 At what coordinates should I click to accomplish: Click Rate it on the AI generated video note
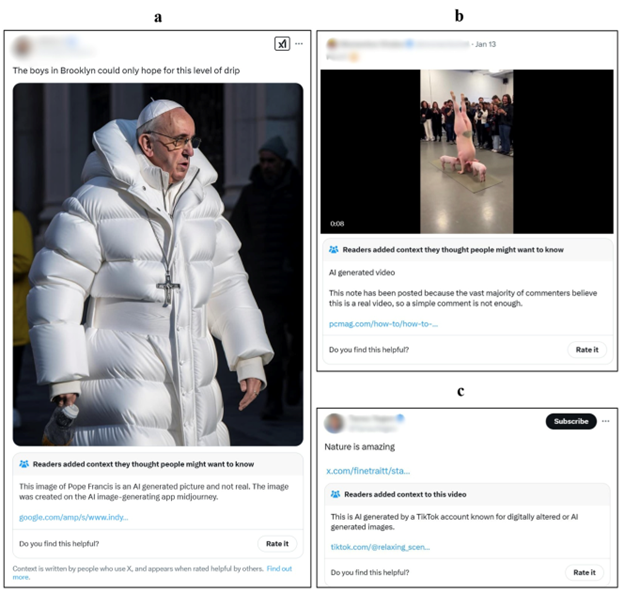tap(585, 350)
